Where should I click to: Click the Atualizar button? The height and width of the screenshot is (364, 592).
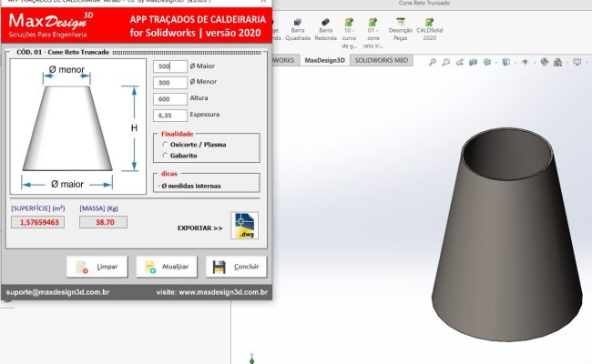point(166,267)
